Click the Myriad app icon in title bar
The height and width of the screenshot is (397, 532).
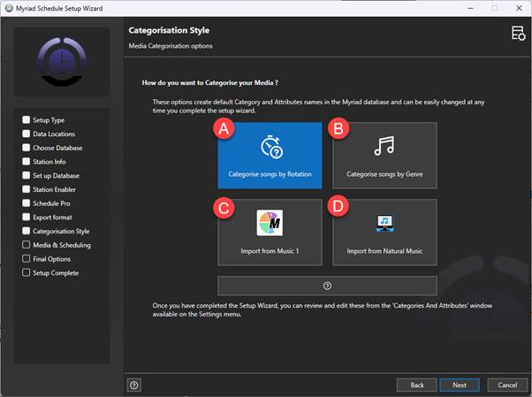(x=9, y=8)
